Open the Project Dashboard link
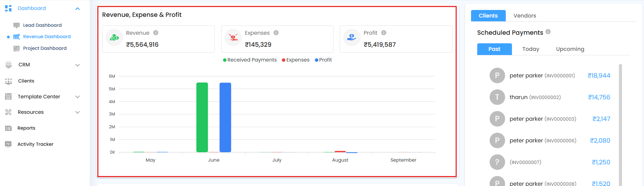This screenshot has height=186, width=644. click(x=45, y=48)
